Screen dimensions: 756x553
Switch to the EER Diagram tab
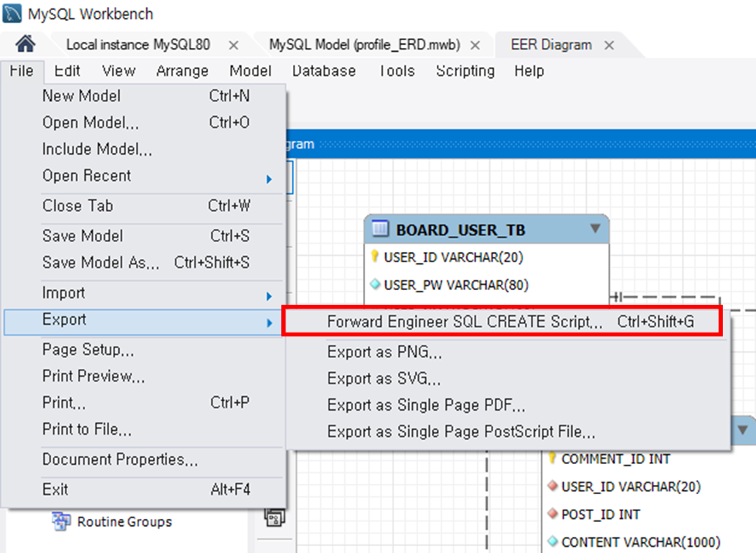coord(551,45)
